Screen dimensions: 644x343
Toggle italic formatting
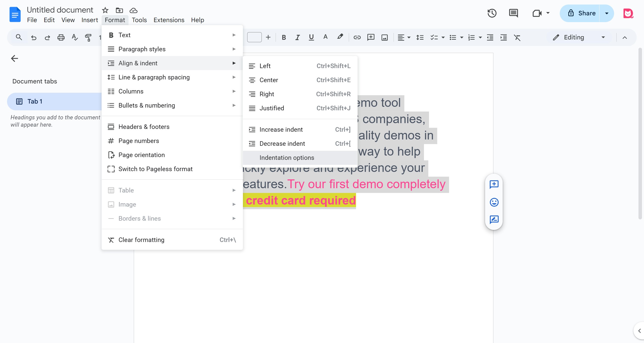point(297,37)
